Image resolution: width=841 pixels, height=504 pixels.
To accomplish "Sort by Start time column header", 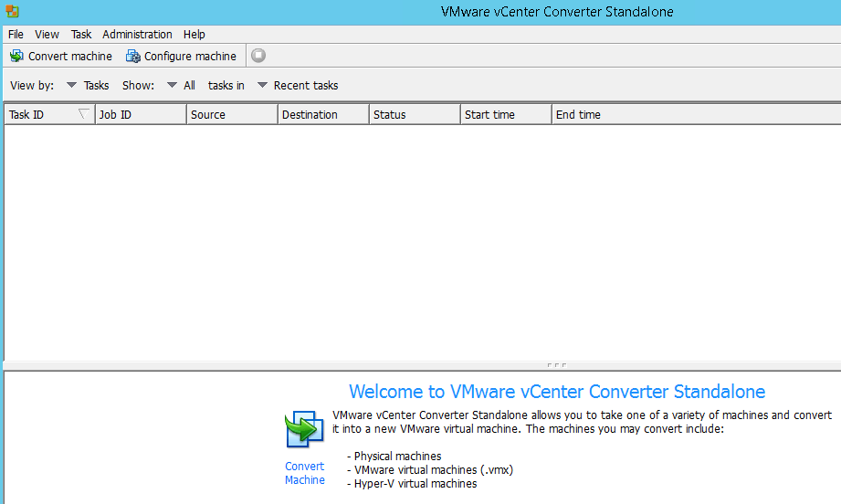I will click(506, 115).
